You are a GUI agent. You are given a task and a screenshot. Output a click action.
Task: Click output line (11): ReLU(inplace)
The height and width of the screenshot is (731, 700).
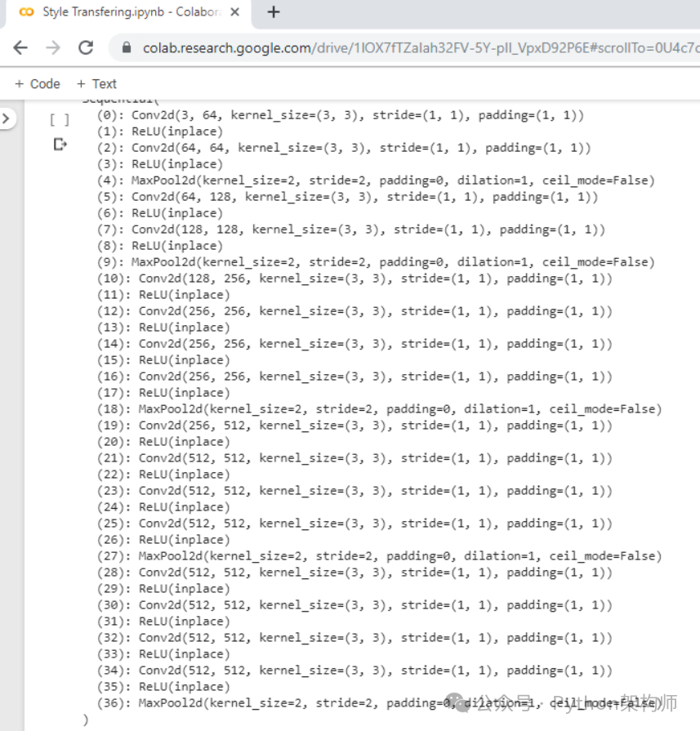pyautogui.click(x=163, y=295)
